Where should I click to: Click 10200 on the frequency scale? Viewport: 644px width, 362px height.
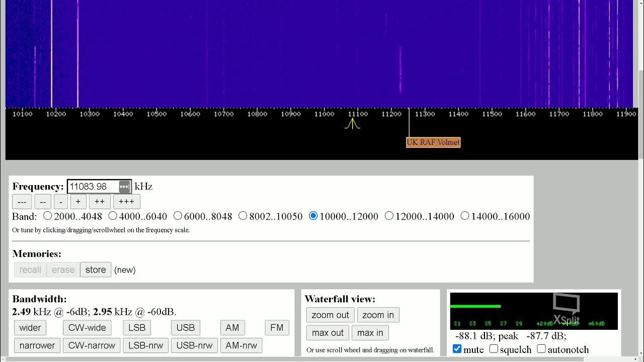tap(56, 114)
